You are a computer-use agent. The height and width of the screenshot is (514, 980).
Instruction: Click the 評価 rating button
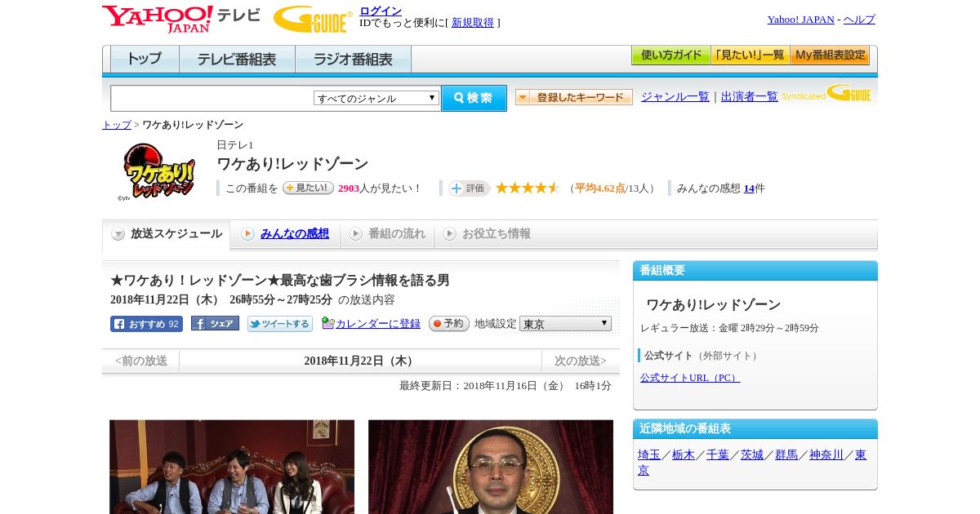tap(469, 188)
